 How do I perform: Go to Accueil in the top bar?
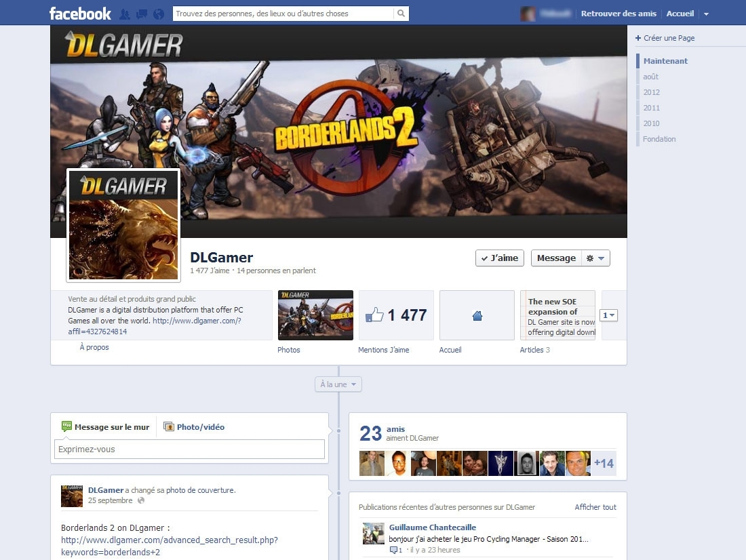click(x=680, y=14)
